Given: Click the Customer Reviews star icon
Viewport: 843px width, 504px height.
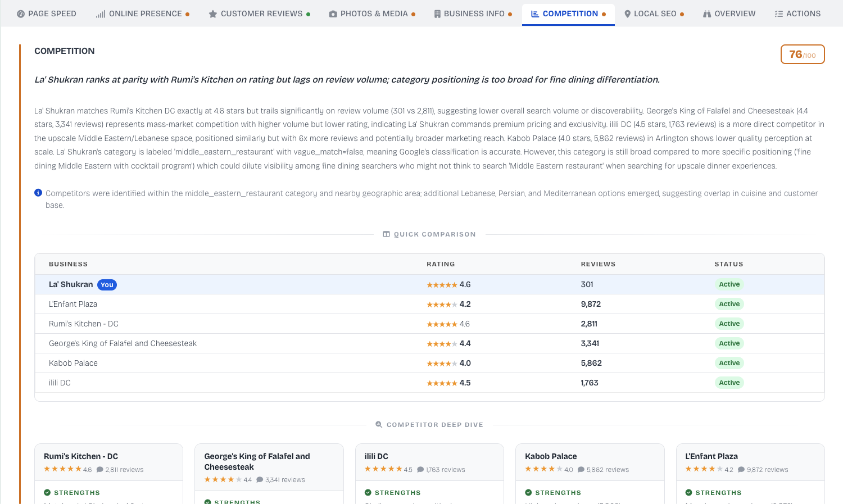Looking at the screenshot, I should (x=213, y=13).
